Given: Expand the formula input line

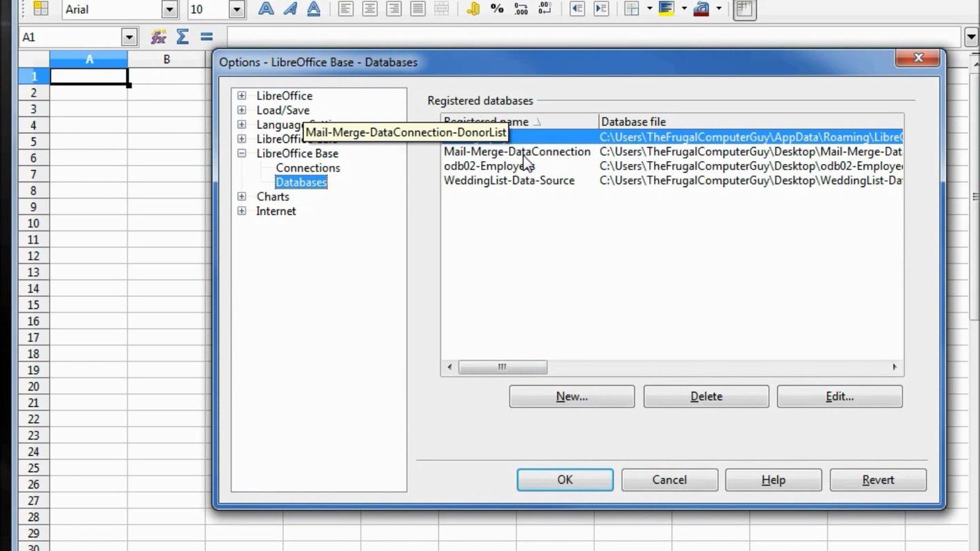Looking at the screenshot, I should [972, 37].
